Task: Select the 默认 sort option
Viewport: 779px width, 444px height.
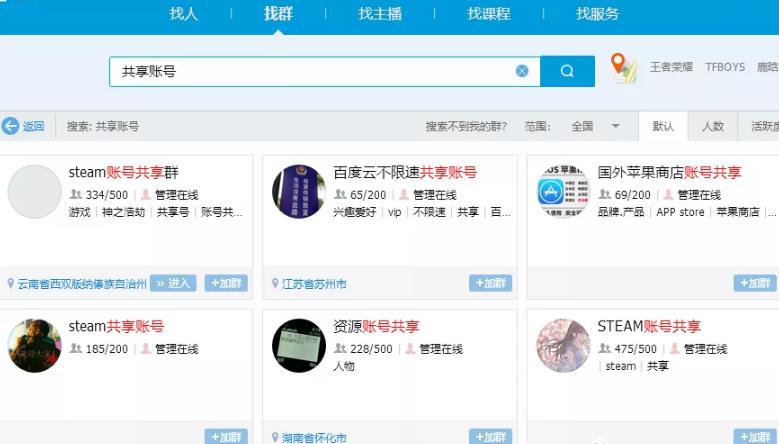Action: (x=663, y=126)
